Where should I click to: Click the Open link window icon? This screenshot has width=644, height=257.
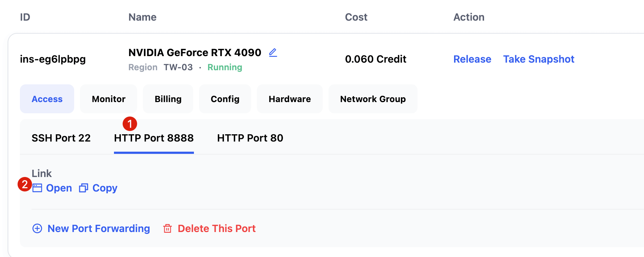tap(37, 188)
